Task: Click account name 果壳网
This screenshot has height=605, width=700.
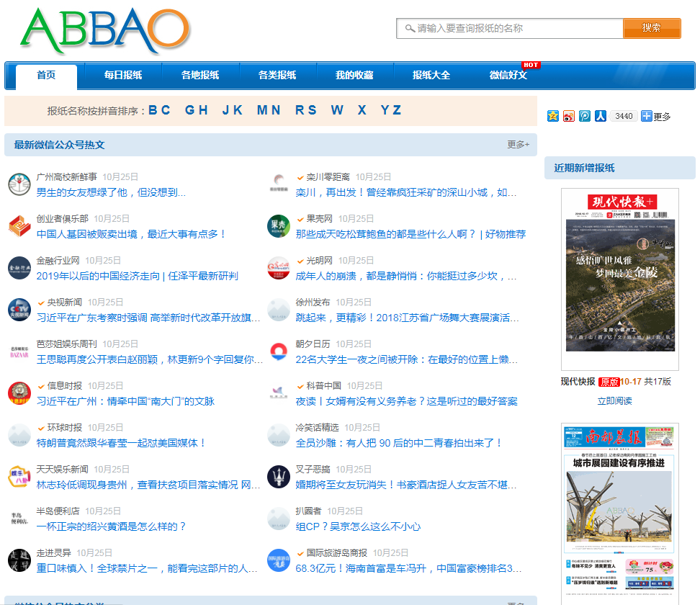Action: tap(319, 219)
